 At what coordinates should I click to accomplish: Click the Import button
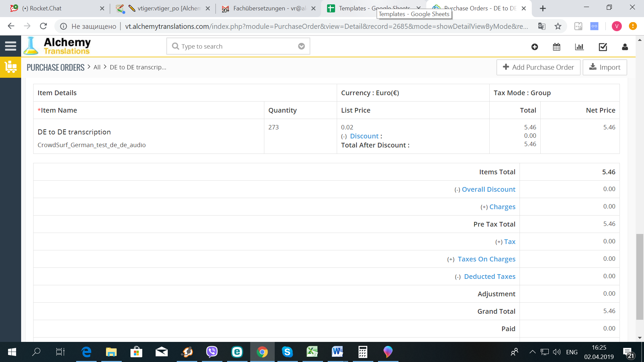605,67
